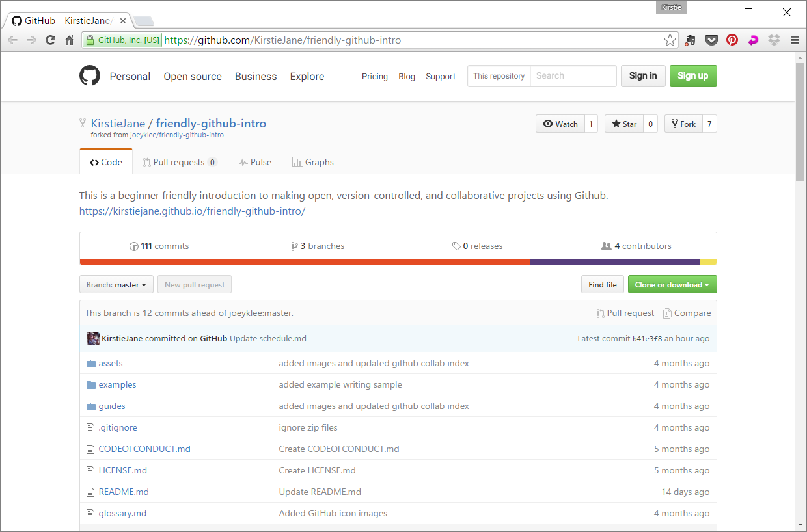807x532 pixels.
Task: Click the page's vertical scrollbar thumb
Action: [x=800, y=122]
